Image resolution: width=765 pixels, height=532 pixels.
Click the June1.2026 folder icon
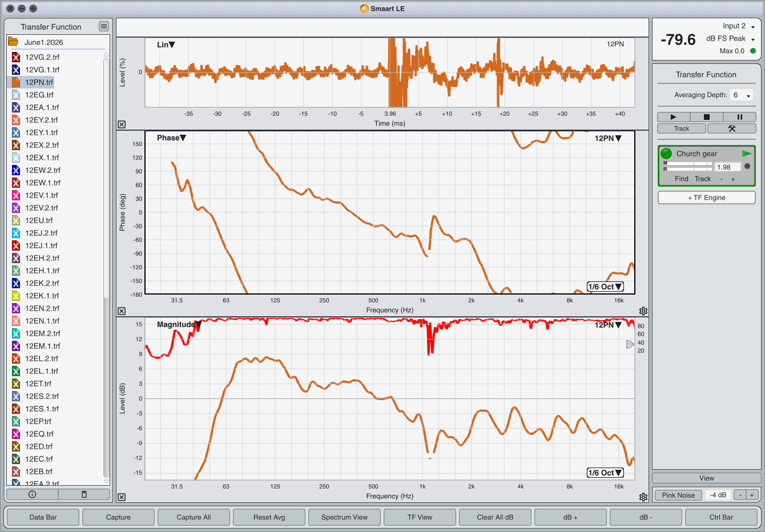point(13,42)
